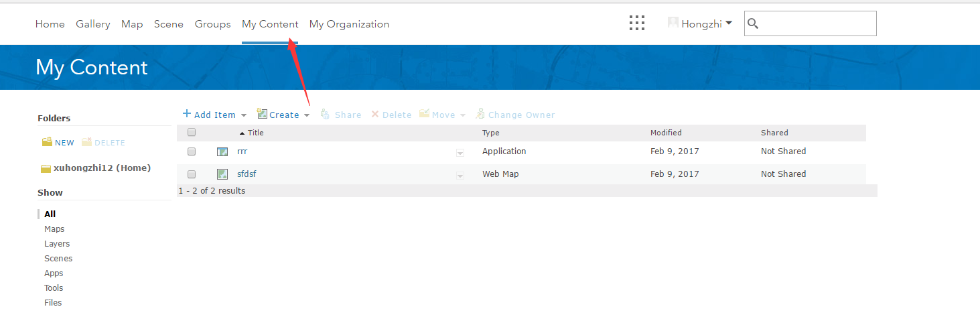
Task: Switch to My Organization tab
Action: coord(349,24)
